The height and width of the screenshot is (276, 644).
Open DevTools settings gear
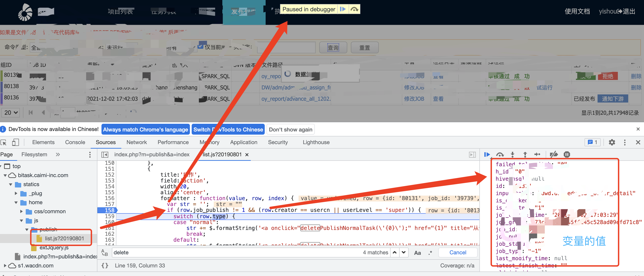point(612,142)
